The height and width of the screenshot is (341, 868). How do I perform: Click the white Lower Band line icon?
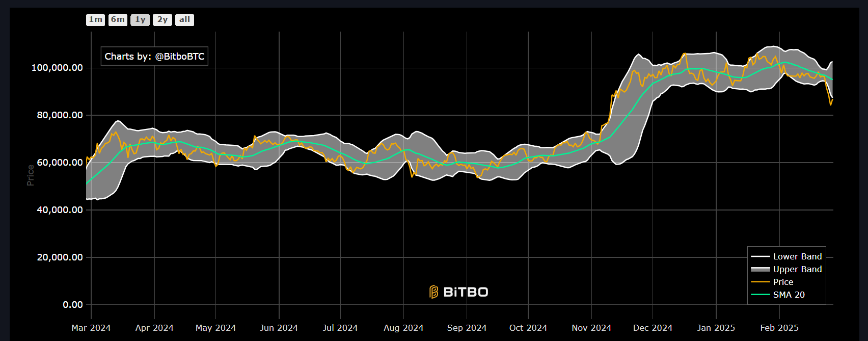point(760,256)
